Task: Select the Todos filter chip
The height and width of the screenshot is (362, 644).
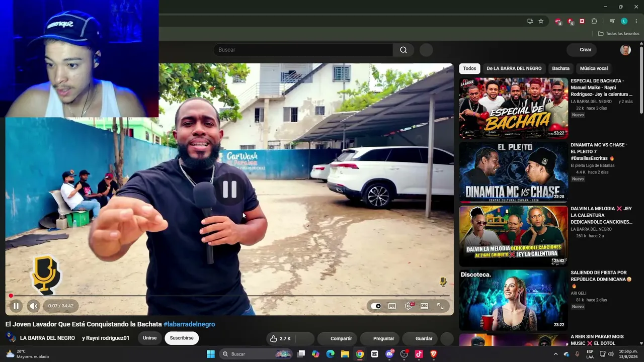Action: point(469,68)
